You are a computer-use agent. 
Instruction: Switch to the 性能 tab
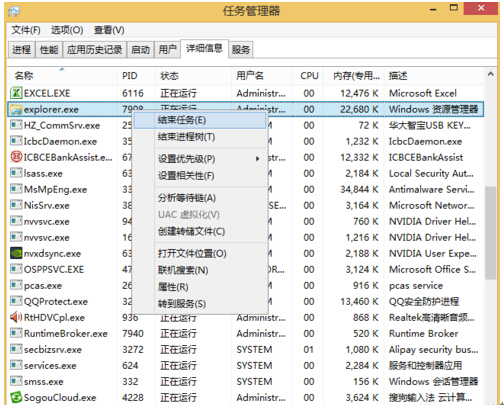[x=49, y=50]
